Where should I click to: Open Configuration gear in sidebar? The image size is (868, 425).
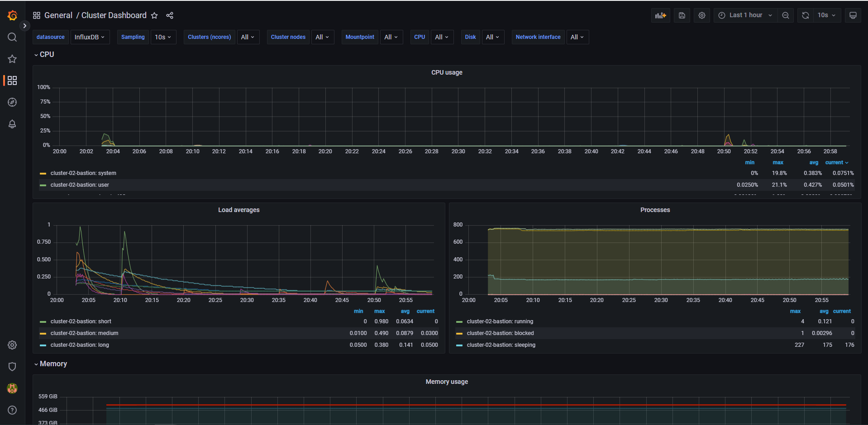click(x=12, y=345)
